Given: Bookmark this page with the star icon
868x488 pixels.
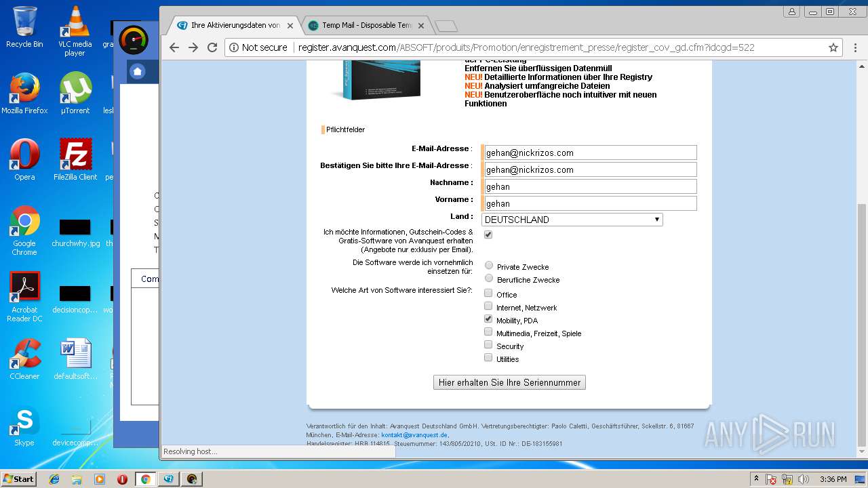Looking at the screenshot, I should tap(833, 47).
